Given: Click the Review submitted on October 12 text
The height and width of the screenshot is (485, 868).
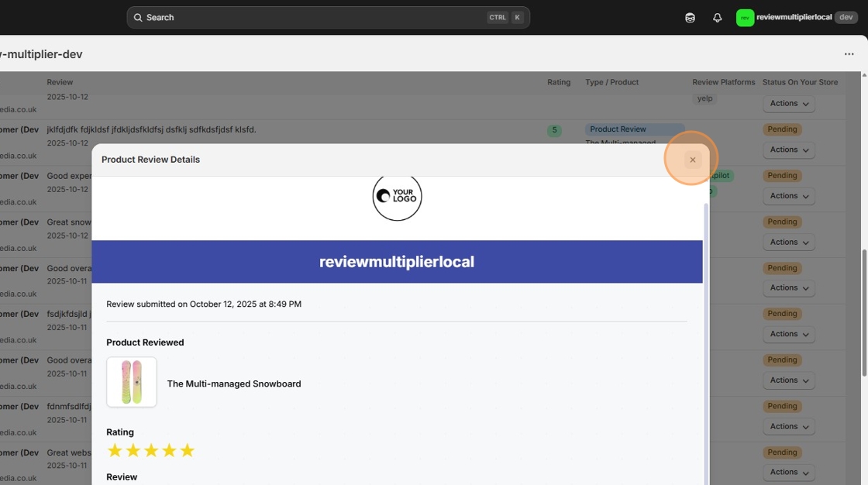Looking at the screenshot, I should click(204, 304).
